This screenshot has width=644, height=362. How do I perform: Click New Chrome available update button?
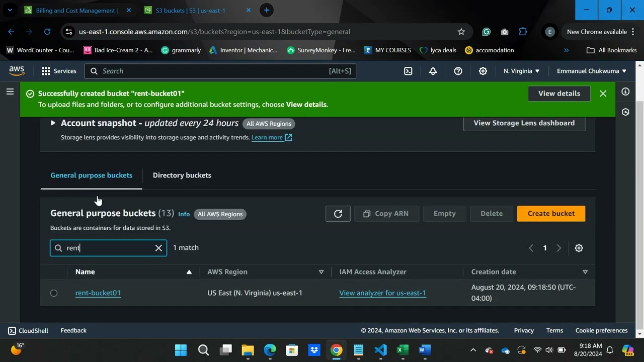click(x=601, y=32)
